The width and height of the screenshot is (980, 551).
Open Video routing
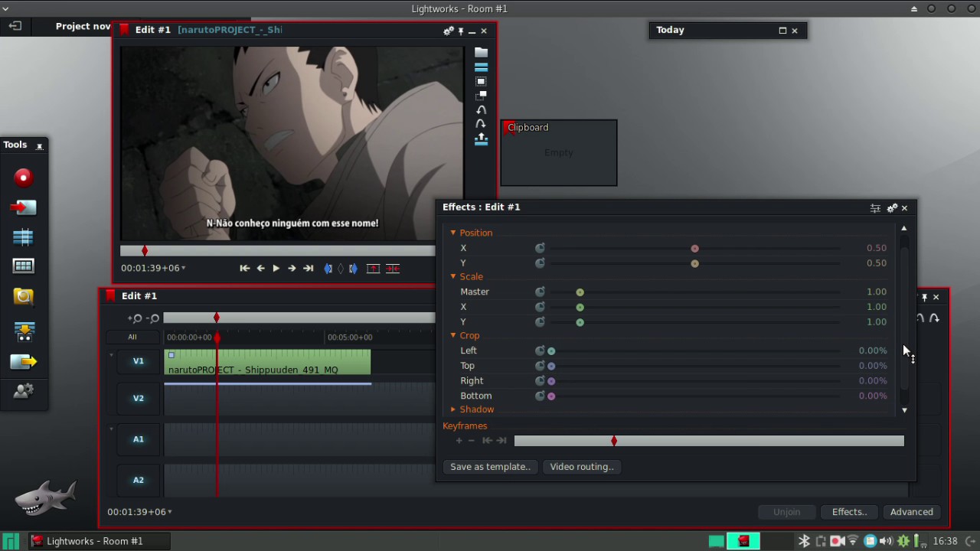pos(582,467)
